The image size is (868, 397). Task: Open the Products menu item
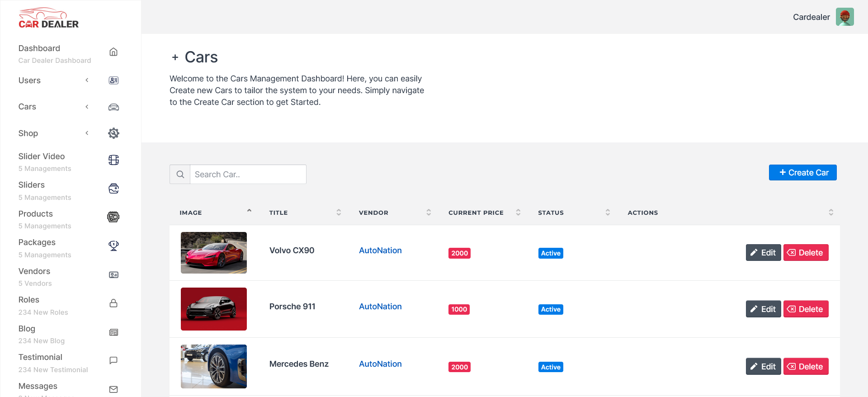click(36, 214)
